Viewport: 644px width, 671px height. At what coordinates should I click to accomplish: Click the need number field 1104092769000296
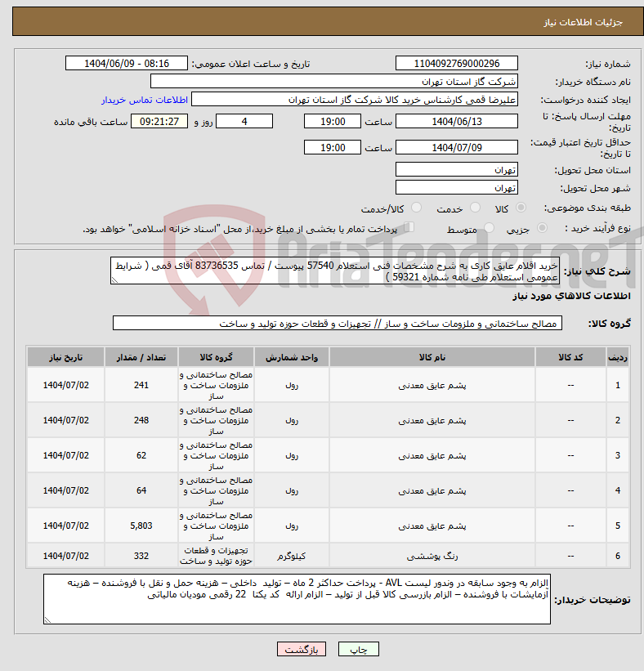[x=457, y=63]
